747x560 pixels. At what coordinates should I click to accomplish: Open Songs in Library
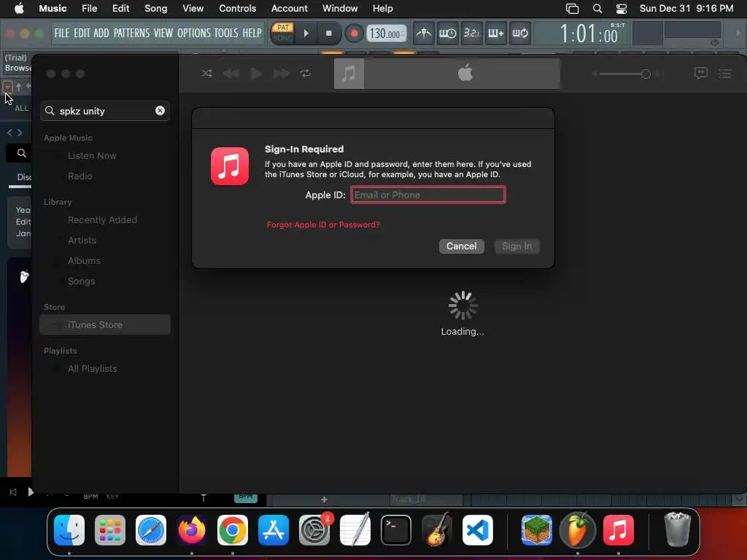click(82, 281)
